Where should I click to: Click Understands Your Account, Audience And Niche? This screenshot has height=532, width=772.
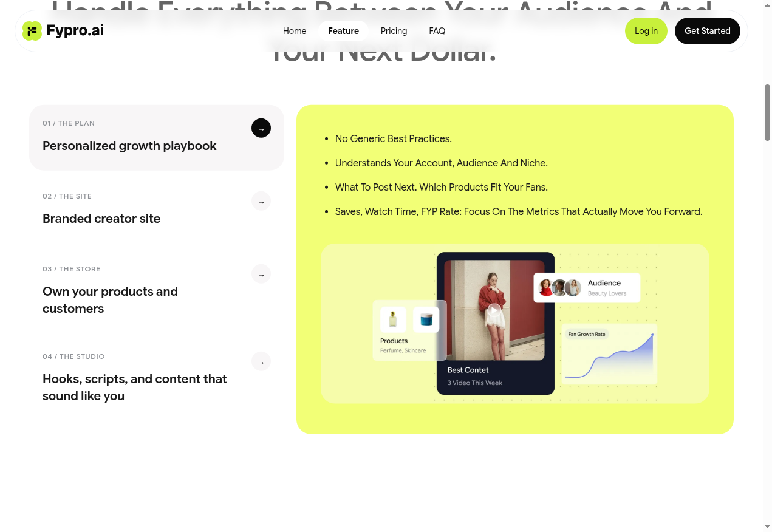click(442, 163)
